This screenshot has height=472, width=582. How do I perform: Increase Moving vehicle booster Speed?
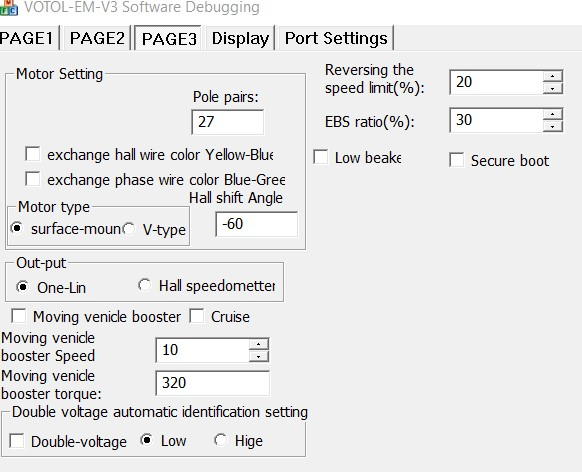pyautogui.click(x=258, y=344)
